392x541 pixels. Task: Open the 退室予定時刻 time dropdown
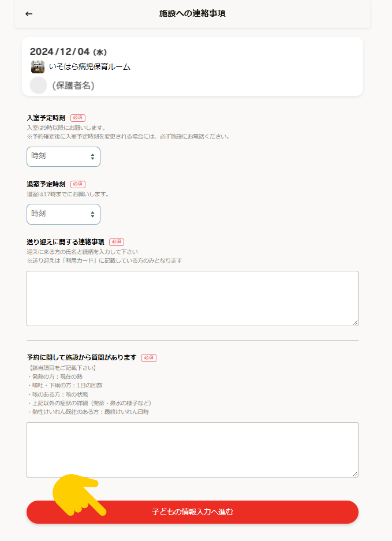pyautogui.click(x=64, y=214)
